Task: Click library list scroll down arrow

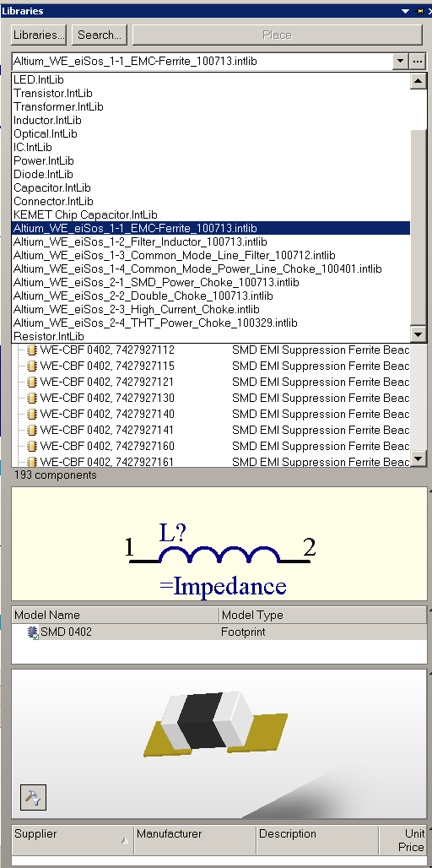Action: click(x=418, y=334)
